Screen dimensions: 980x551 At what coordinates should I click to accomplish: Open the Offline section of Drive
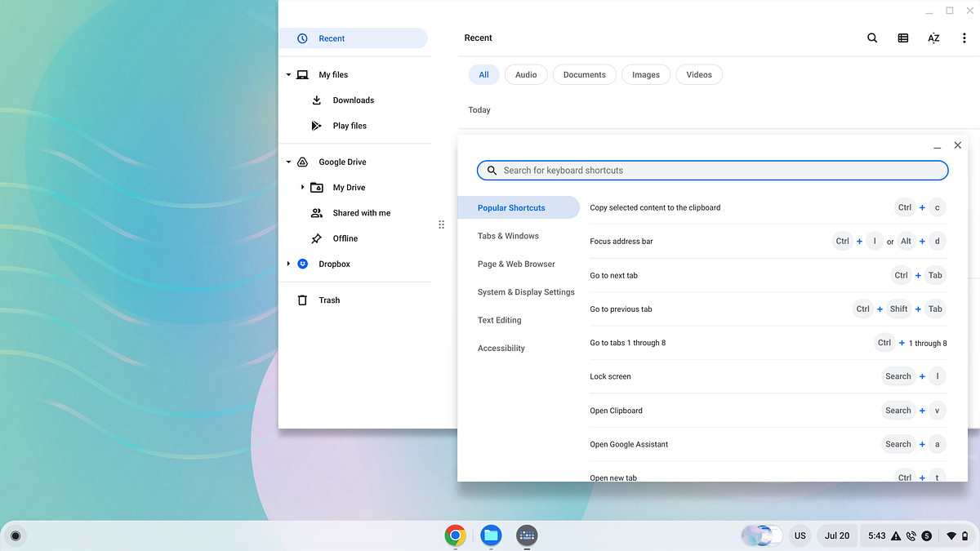point(345,238)
